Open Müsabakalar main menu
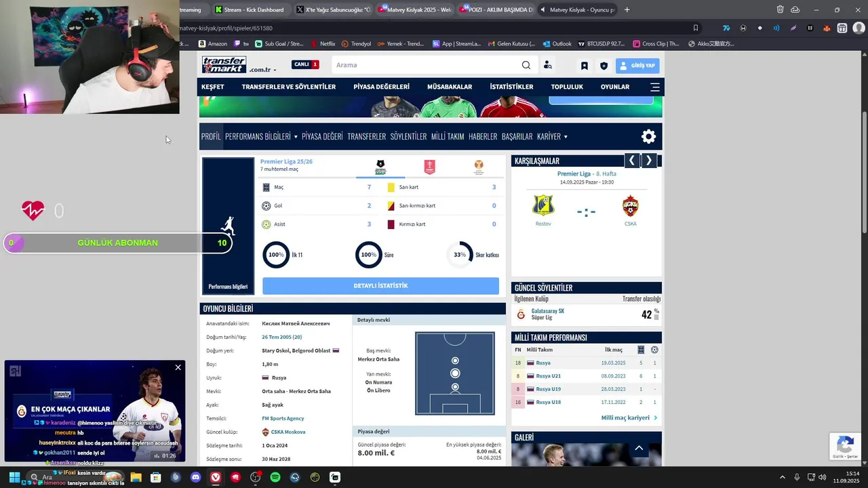Image resolution: width=868 pixels, height=488 pixels. pos(450,87)
